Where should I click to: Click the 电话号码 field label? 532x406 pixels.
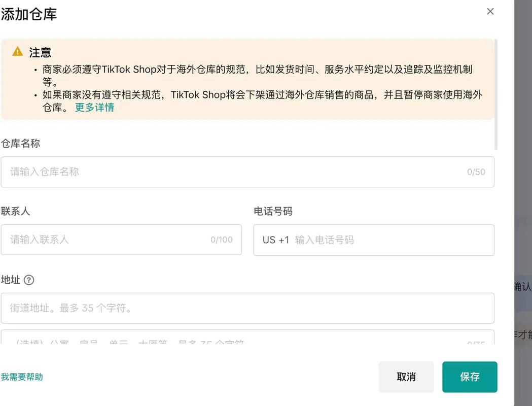[x=272, y=213]
